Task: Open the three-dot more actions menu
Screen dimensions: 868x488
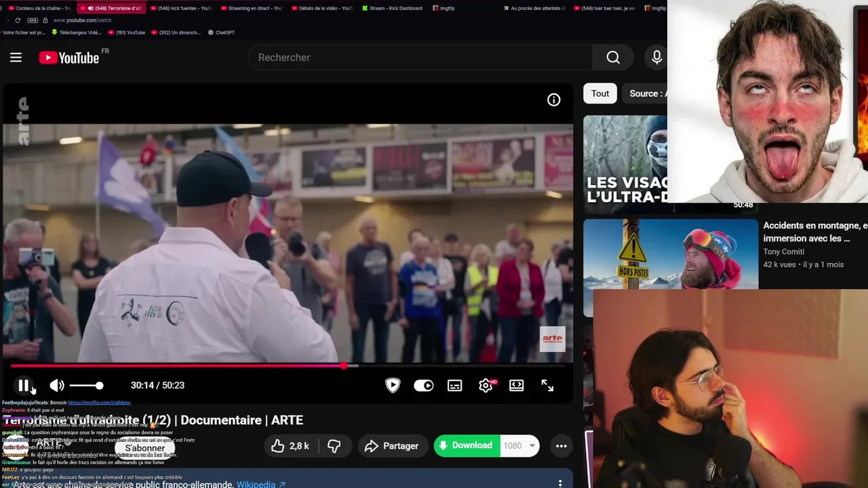Action: (561, 445)
